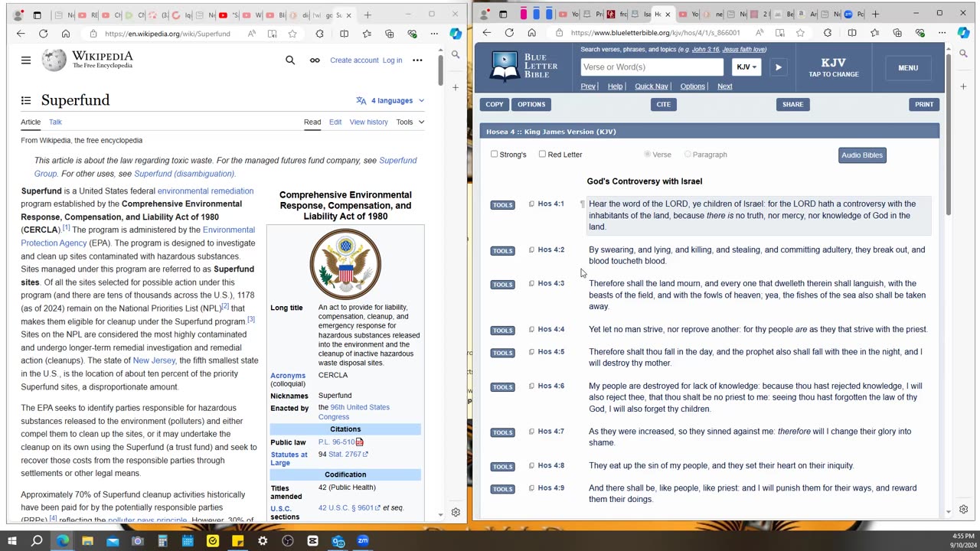Viewport: 980px width, 551px height.
Task: Select the Paragraph radio button
Action: pyautogui.click(x=688, y=155)
